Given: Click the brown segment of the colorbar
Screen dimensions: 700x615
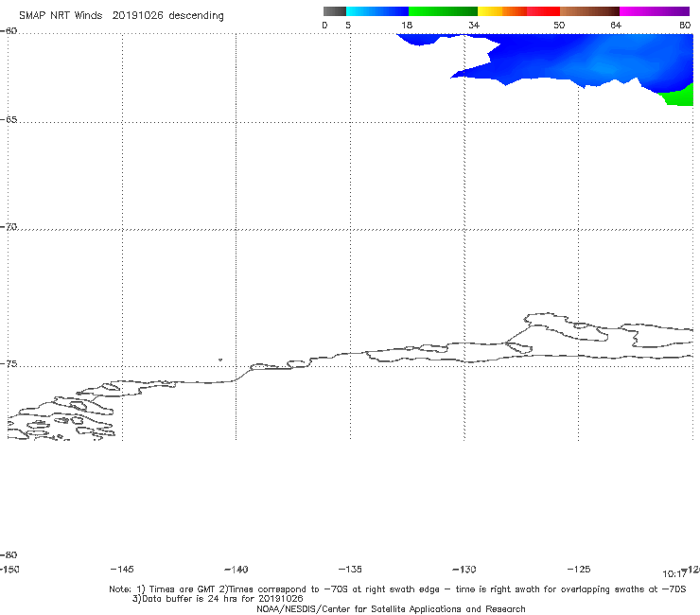Looking at the screenshot, I should click(589, 11).
